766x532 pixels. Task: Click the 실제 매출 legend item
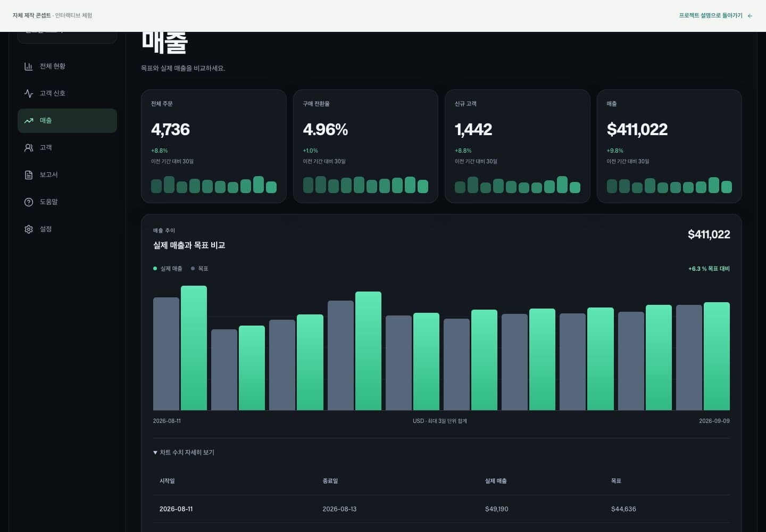point(168,269)
